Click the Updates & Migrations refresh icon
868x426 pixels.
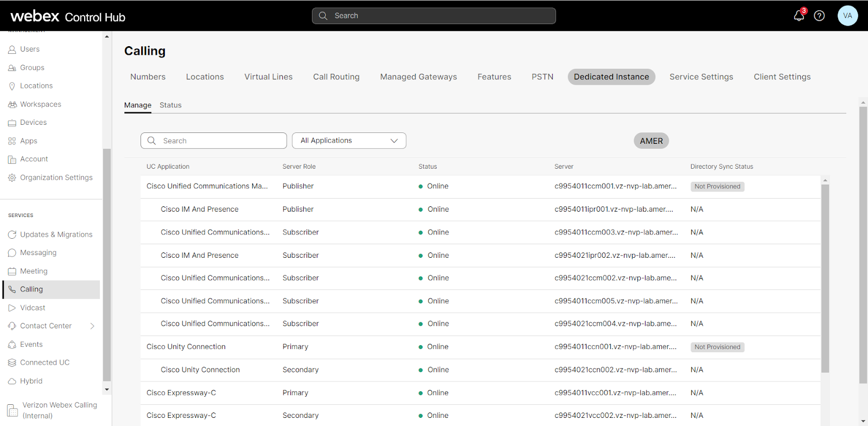pyautogui.click(x=12, y=234)
